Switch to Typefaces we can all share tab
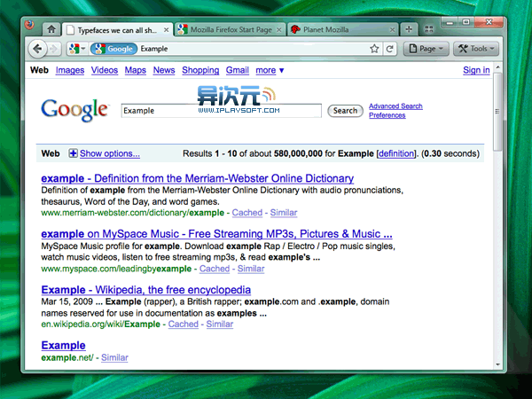Screen dimensions: 532x399 pos(117,30)
